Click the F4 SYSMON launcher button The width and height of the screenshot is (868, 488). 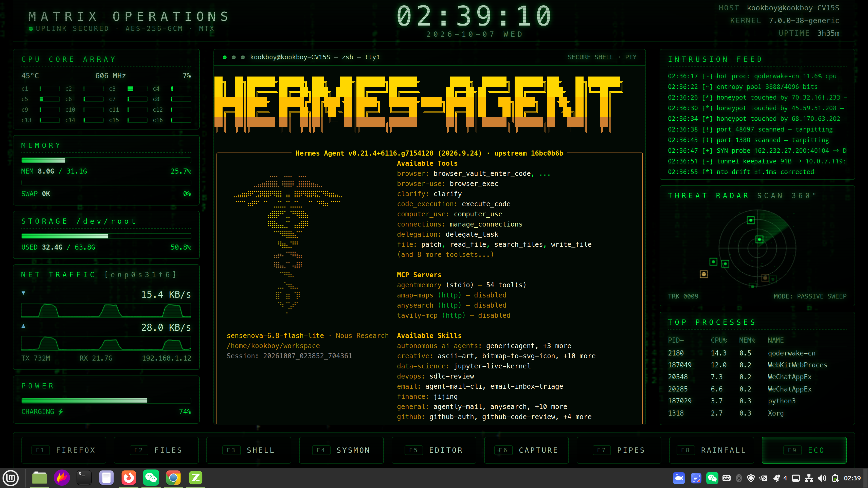tap(341, 450)
